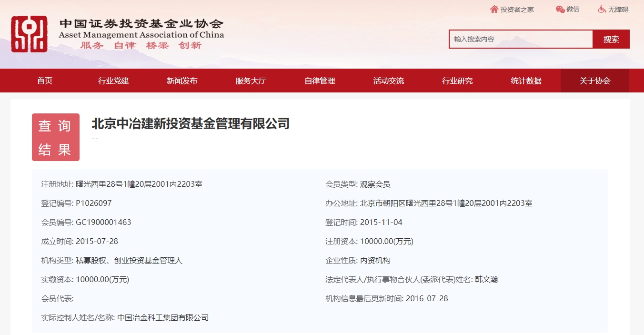
Task: Click the investor home house icon
Action: (x=494, y=10)
